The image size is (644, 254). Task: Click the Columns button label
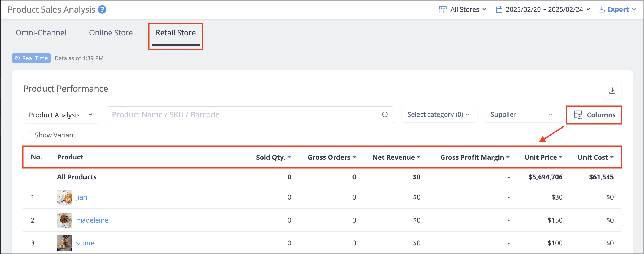click(x=601, y=115)
